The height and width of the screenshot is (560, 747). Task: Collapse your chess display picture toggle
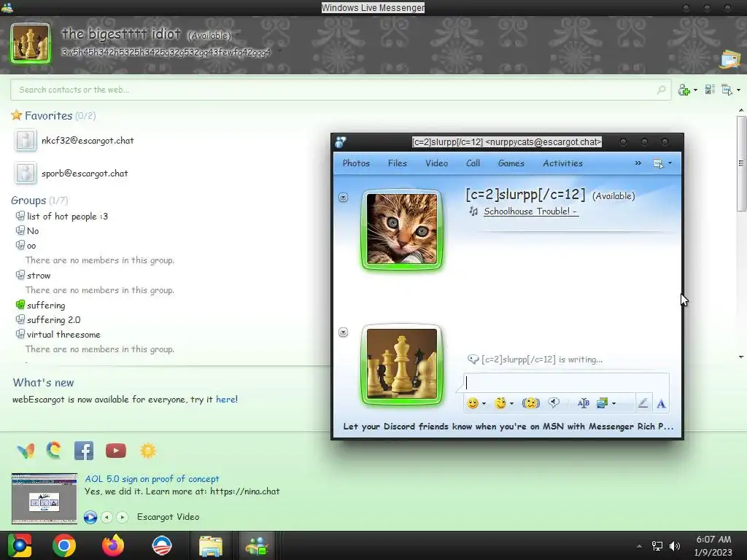(343, 332)
